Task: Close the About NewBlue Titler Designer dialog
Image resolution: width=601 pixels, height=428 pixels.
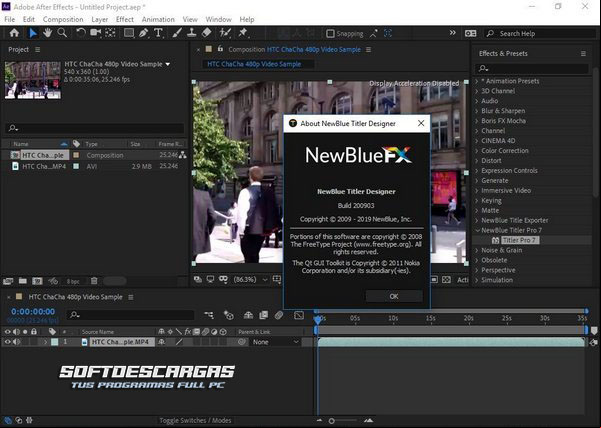Action: [421, 123]
